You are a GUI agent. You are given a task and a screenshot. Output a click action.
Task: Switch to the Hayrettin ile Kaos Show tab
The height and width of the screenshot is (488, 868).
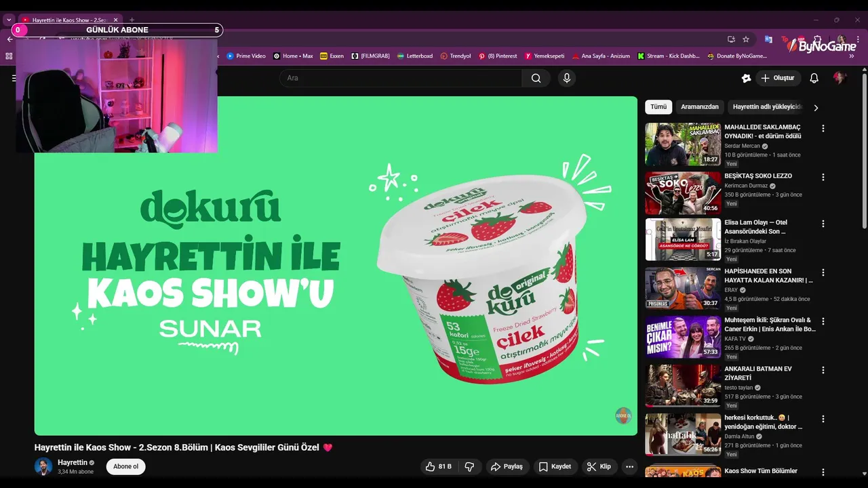69,20
